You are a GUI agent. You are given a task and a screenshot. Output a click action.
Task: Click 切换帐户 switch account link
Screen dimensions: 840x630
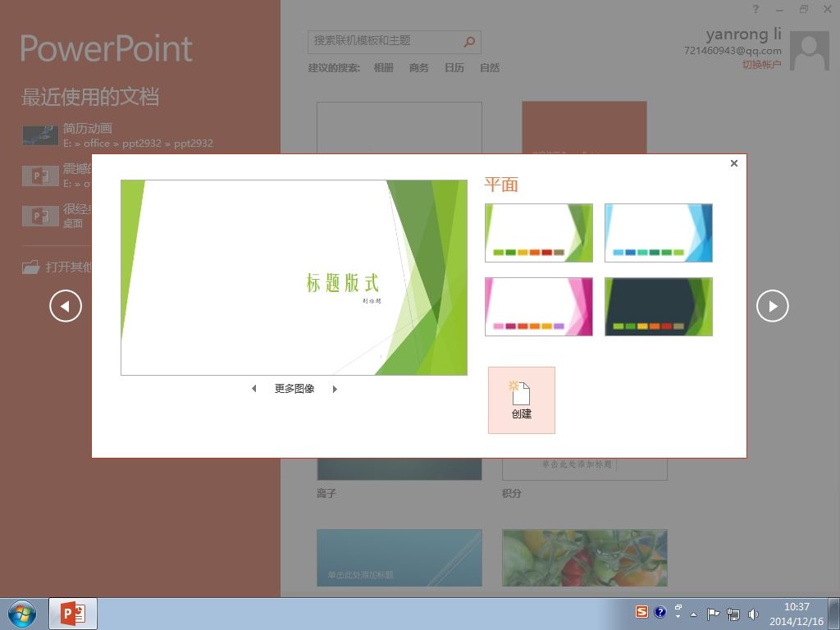[x=761, y=64]
